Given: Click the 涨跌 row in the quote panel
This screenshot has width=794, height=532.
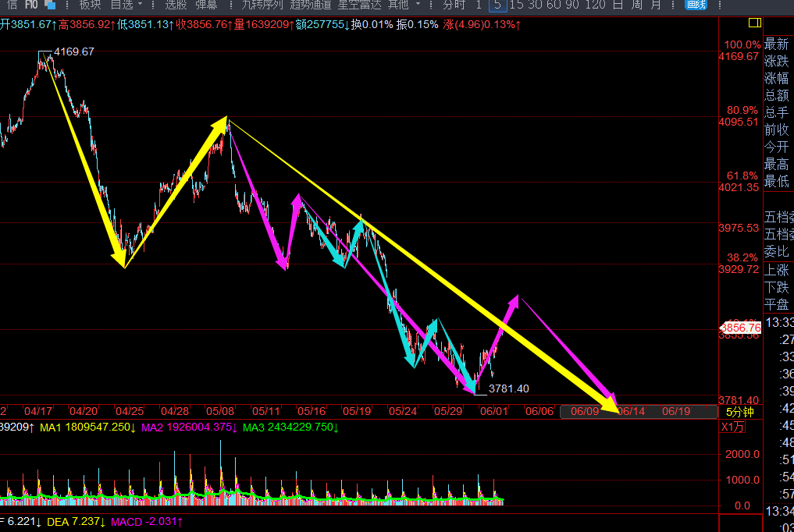Looking at the screenshot, I should pyautogui.click(x=777, y=61).
